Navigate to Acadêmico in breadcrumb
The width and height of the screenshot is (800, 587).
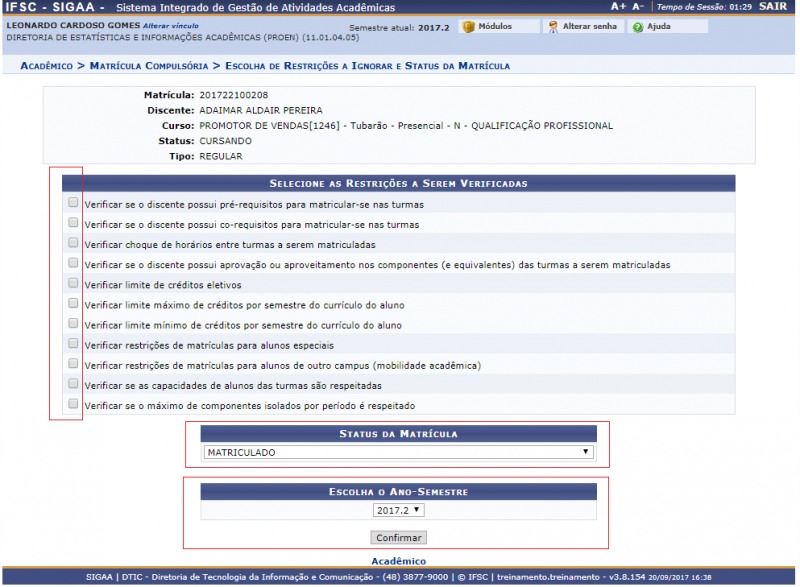[x=46, y=66]
